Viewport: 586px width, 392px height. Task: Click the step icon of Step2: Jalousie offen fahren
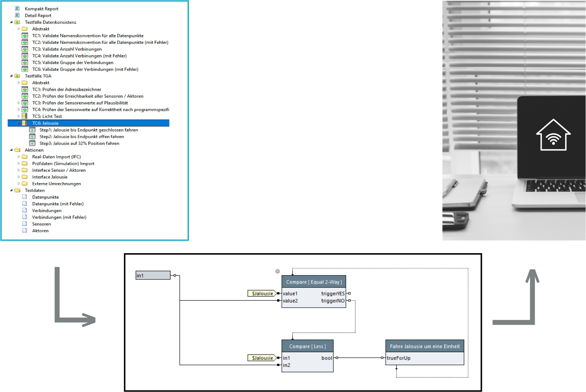[x=32, y=137]
